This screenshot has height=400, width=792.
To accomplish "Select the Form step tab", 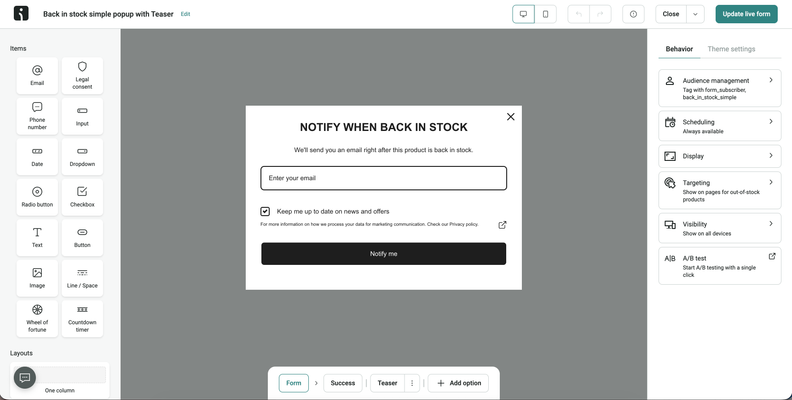I will (293, 383).
